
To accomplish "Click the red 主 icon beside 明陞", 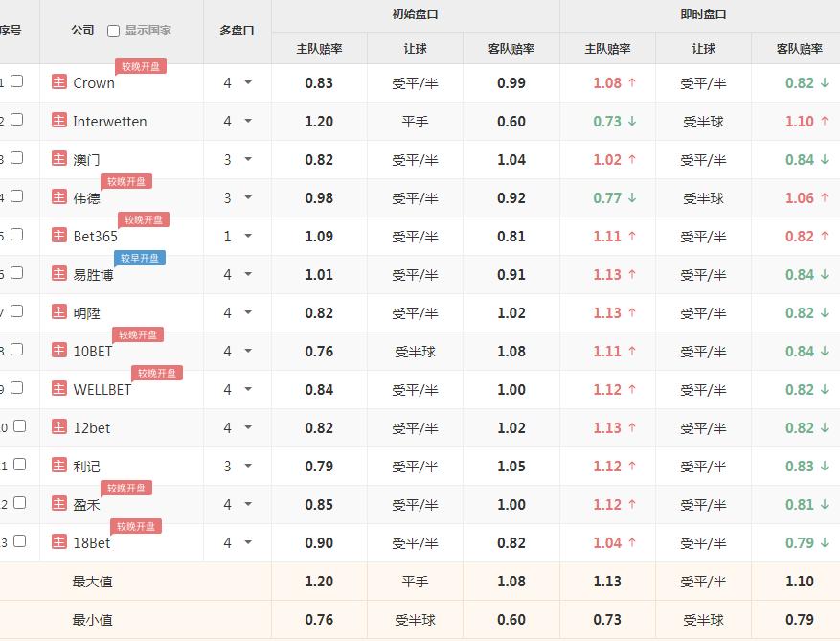I will pos(59,312).
